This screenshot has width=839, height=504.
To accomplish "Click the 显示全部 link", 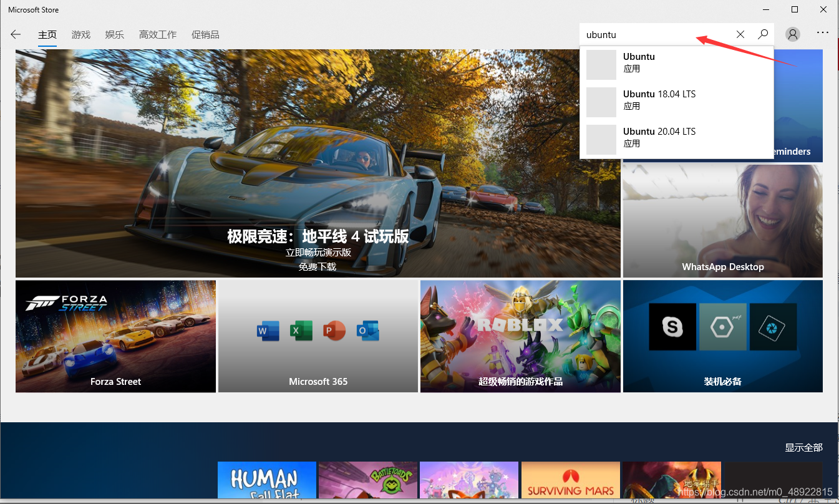I will point(804,447).
